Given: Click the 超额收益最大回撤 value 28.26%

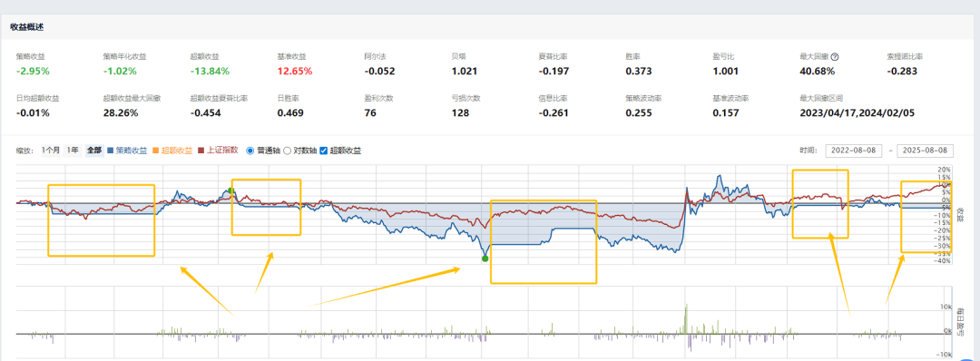Looking at the screenshot, I should (x=121, y=113).
